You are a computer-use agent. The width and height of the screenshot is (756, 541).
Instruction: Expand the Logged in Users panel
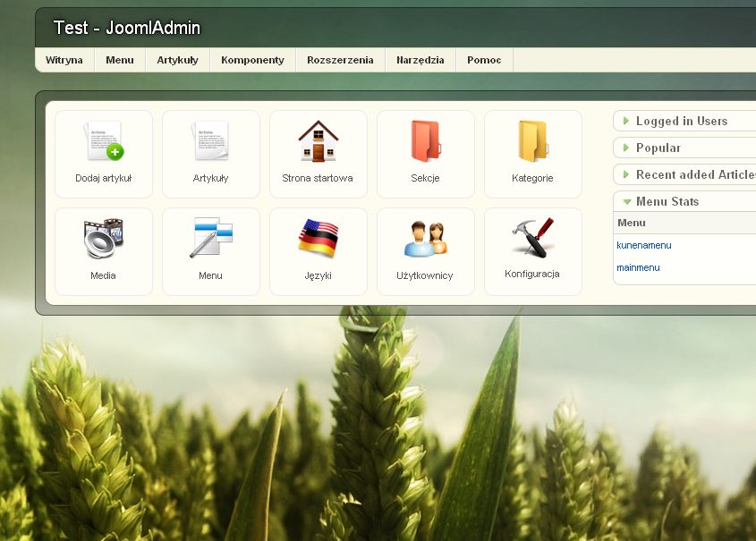(681, 121)
